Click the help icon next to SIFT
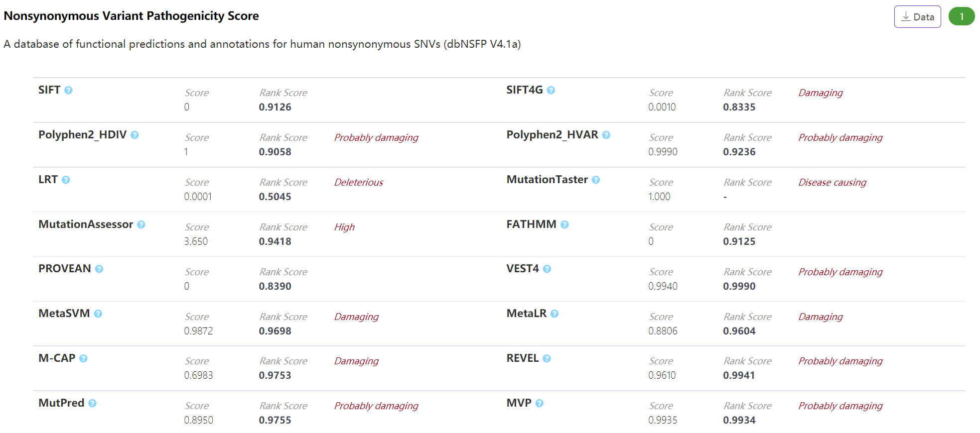 (x=68, y=90)
